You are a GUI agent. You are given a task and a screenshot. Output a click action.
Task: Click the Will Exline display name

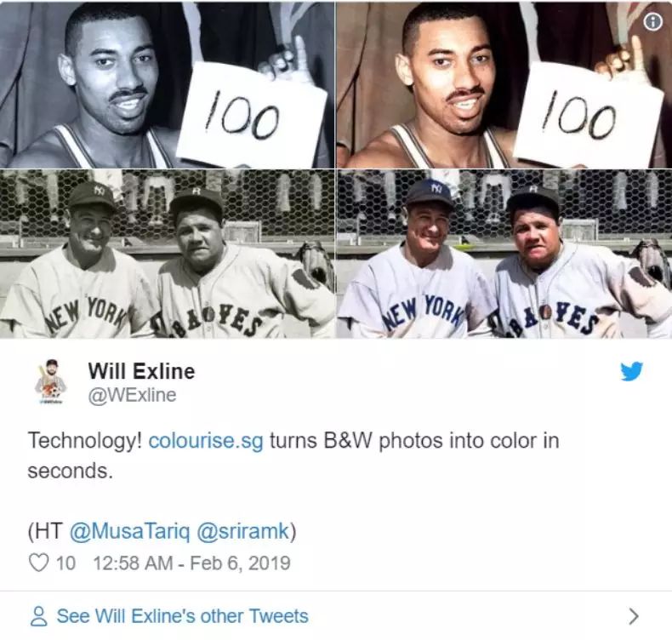pos(141,371)
